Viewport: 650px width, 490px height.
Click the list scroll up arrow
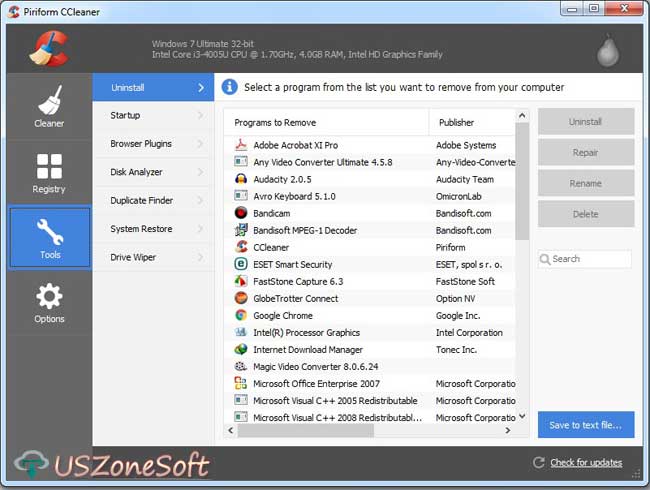tap(522, 116)
